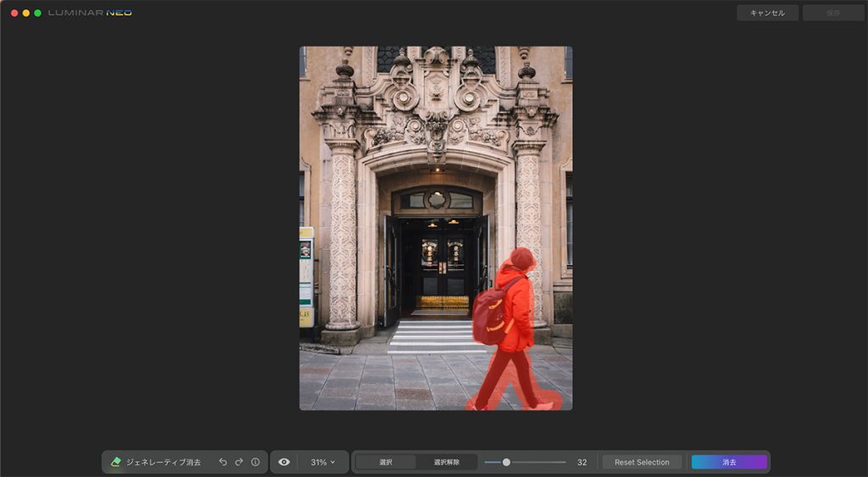Click the 消去 gradient button
Image resolution: width=868 pixels, height=477 pixels.
pyautogui.click(x=729, y=462)
